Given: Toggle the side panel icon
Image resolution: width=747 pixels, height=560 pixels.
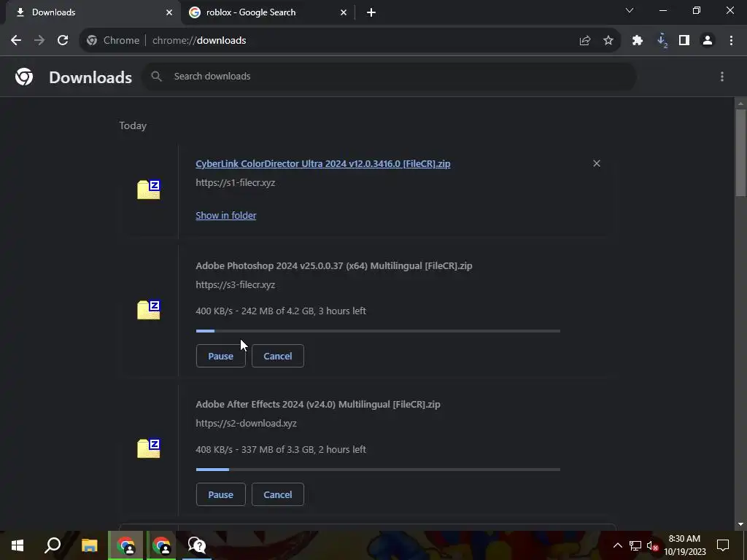Looking at the screenshot, I should click(x=684, y=41).
